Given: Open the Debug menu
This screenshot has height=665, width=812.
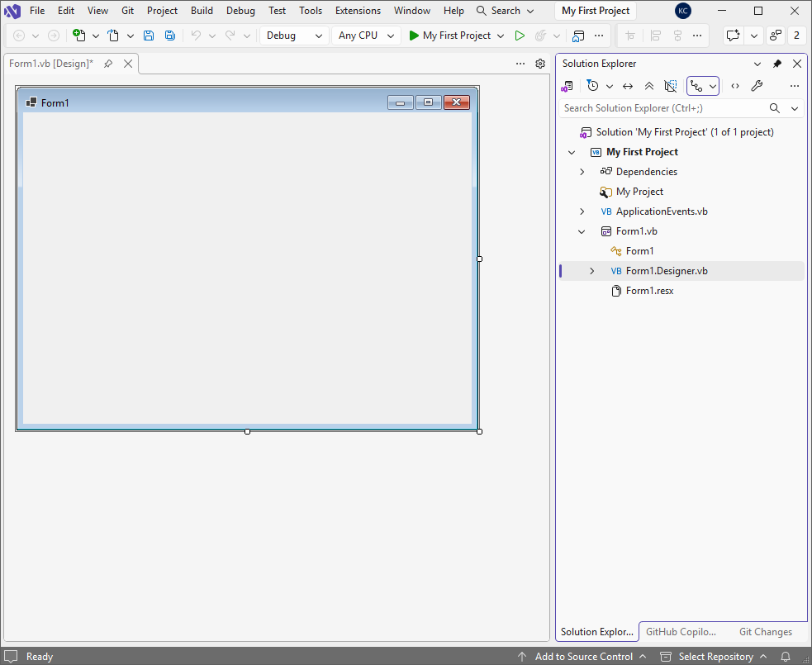Looking at the screenshot, I should pos(240,11).
